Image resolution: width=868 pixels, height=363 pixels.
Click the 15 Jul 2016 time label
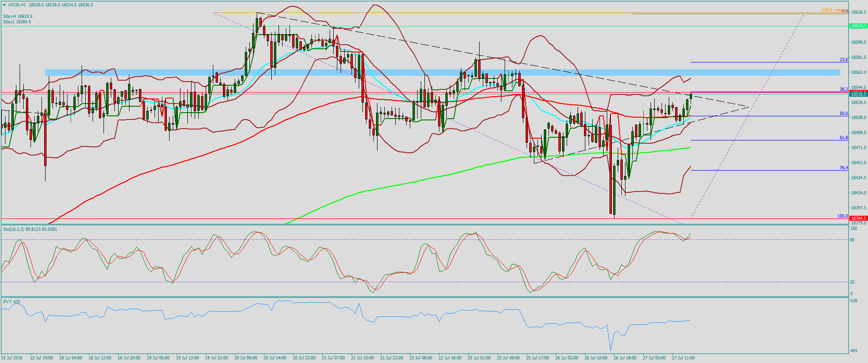click(x=12, y=358)
